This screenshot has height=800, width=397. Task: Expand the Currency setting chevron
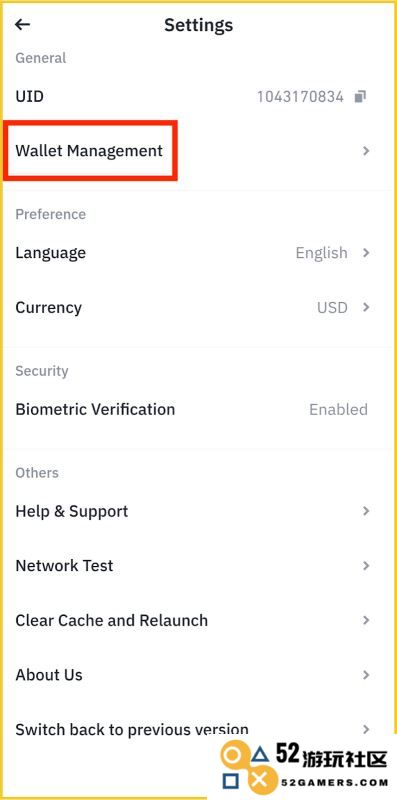pos(365,307)
